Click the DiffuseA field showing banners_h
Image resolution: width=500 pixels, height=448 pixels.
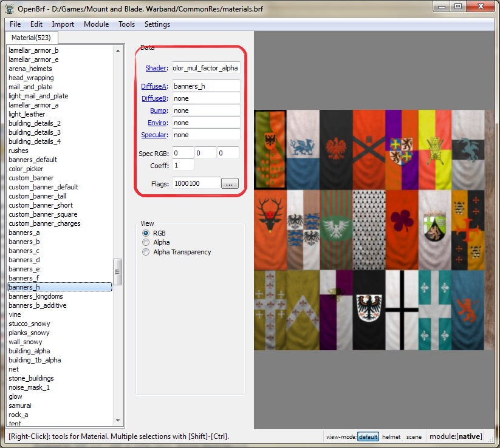206,86
